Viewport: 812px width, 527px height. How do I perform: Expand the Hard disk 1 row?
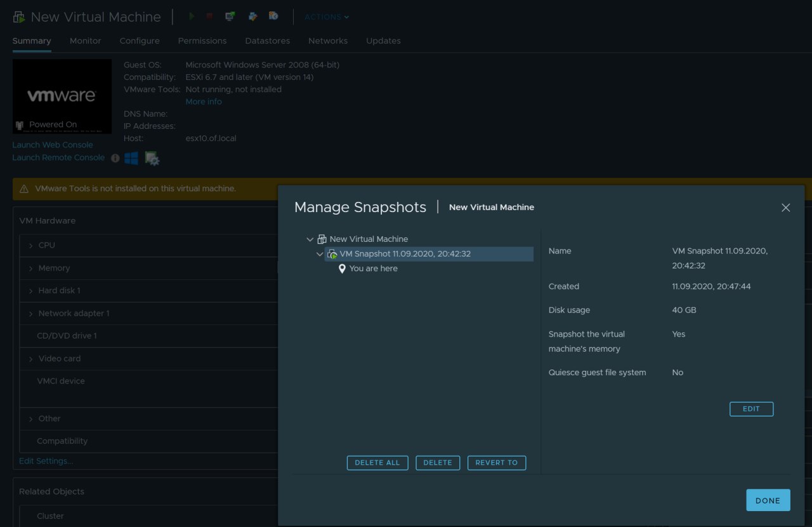click(x=30, y=291)
